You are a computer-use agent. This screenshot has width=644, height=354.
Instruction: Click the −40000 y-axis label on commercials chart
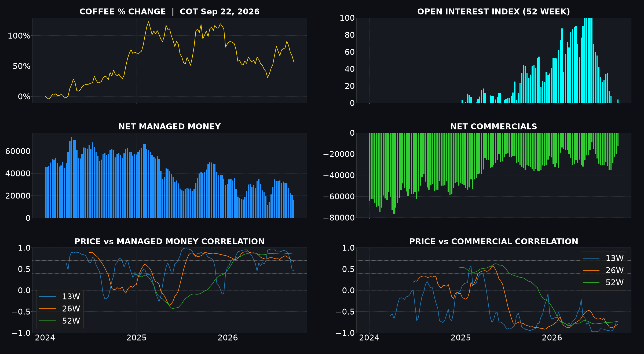(339, 175)
